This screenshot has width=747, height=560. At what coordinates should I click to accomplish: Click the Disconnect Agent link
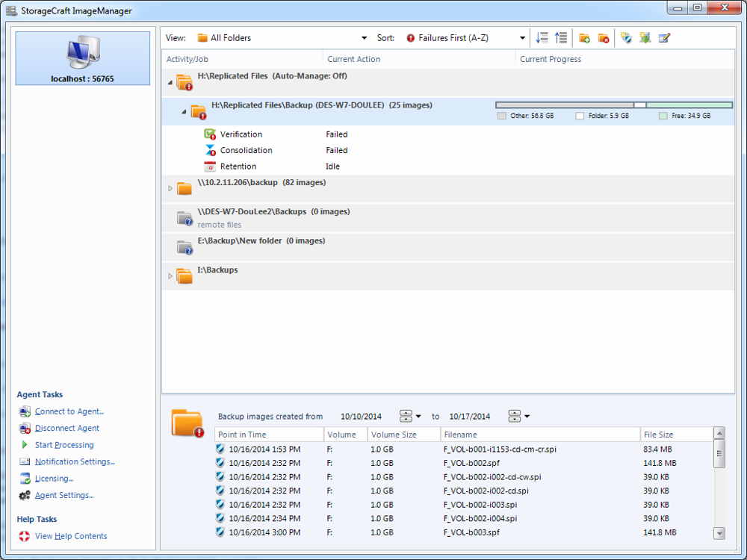[67, 428]
